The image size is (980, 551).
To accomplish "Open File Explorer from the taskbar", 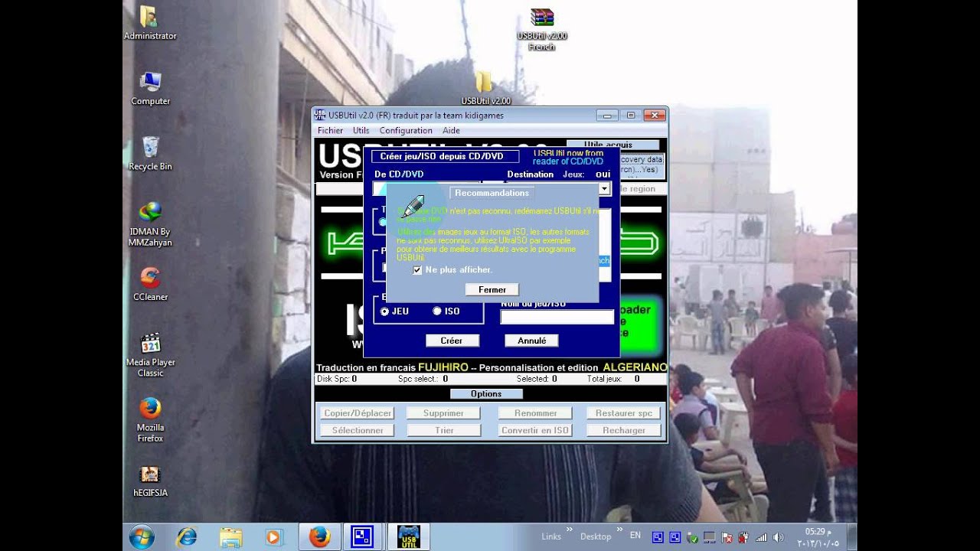I will (230, 537).
